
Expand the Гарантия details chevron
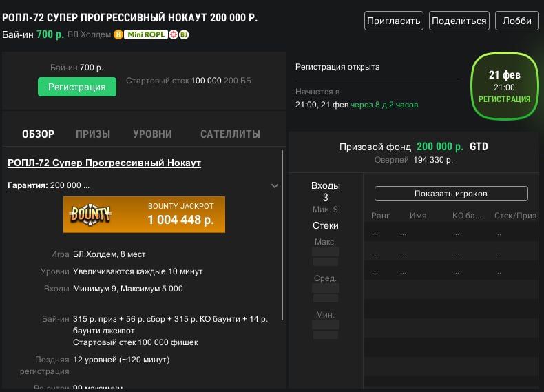[x=275, y=186]
